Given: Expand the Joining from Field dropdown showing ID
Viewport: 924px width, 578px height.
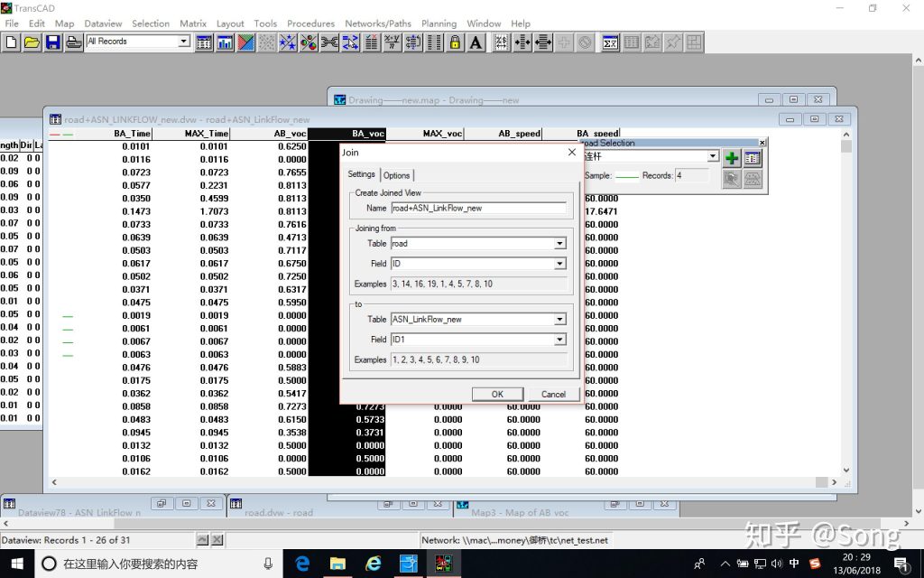Looking at the screenshot, I should click(559, 264).
